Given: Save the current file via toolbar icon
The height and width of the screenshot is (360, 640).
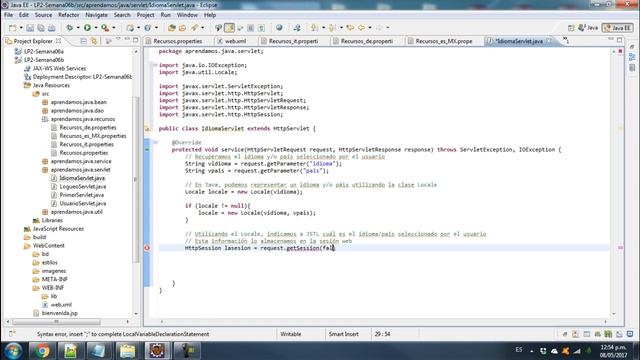Looking at the screenshot, I should click(x=30, y=28).
